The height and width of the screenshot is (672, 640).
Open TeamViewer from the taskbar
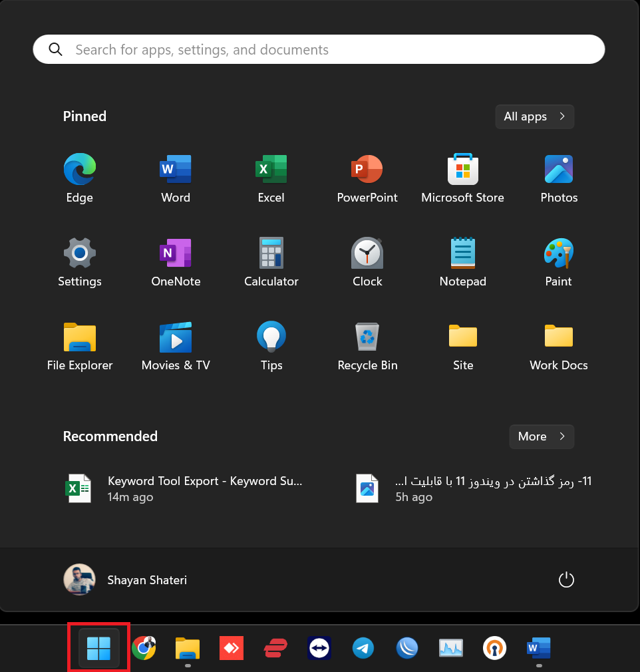319,648
